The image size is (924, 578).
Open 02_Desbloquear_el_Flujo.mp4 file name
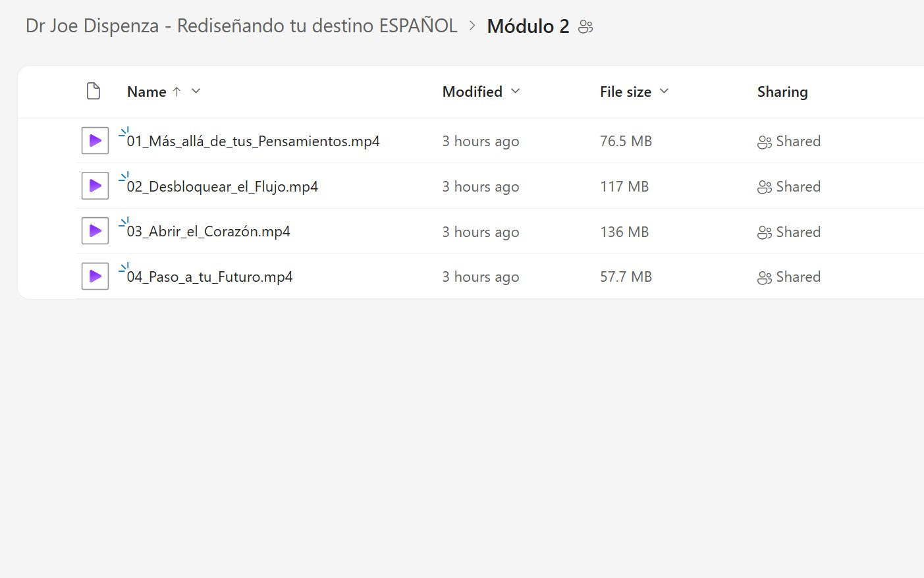222,187
